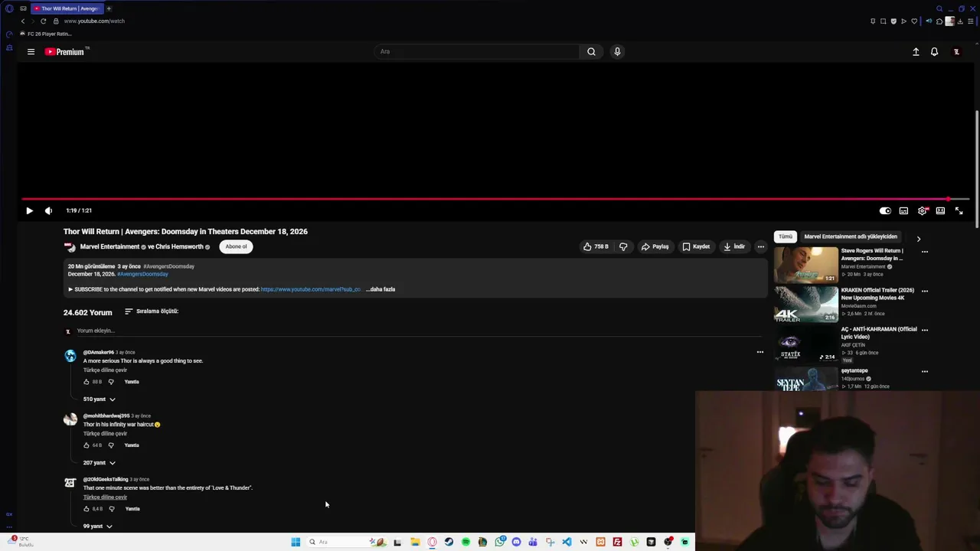
Task: Expand 99 yanıt replies
Action: 98,527
